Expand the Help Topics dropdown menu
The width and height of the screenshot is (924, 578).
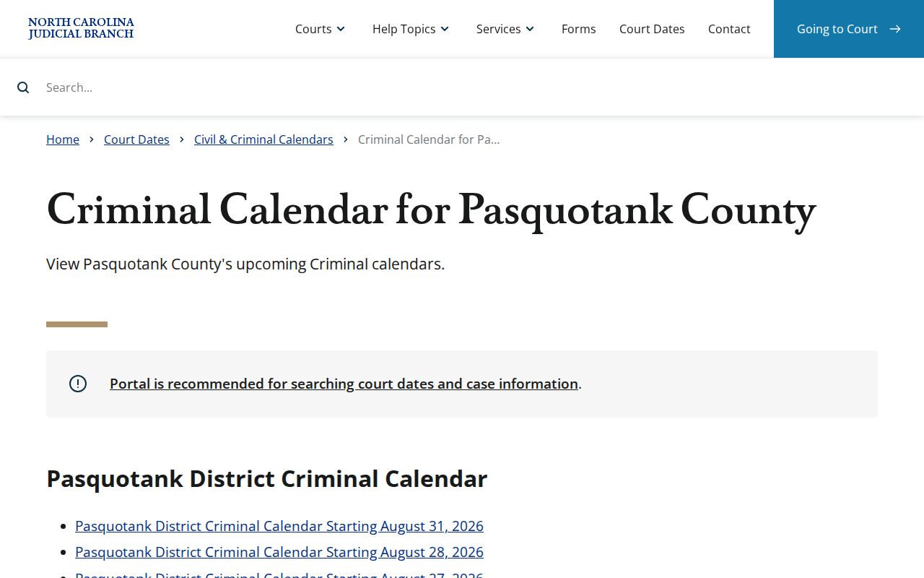[x=411, y=29]
